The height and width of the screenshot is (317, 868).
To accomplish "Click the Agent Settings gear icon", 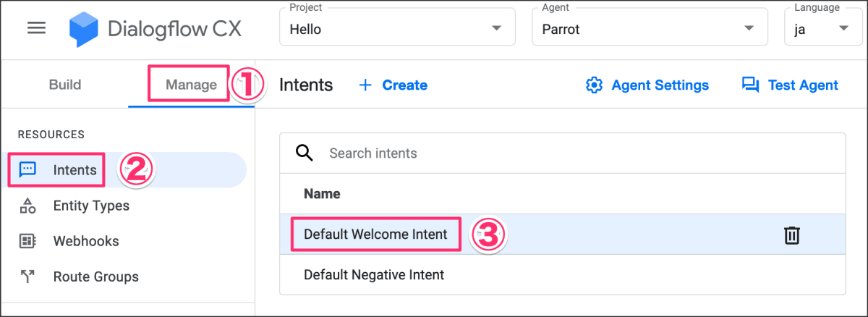I will pos(594,85).
